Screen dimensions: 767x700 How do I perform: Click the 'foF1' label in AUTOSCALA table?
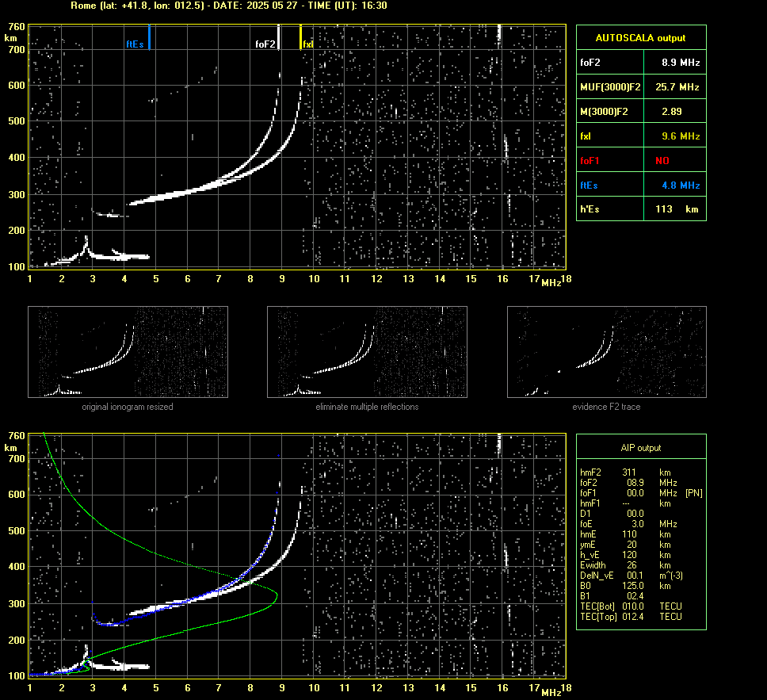(x=590, y=161)
